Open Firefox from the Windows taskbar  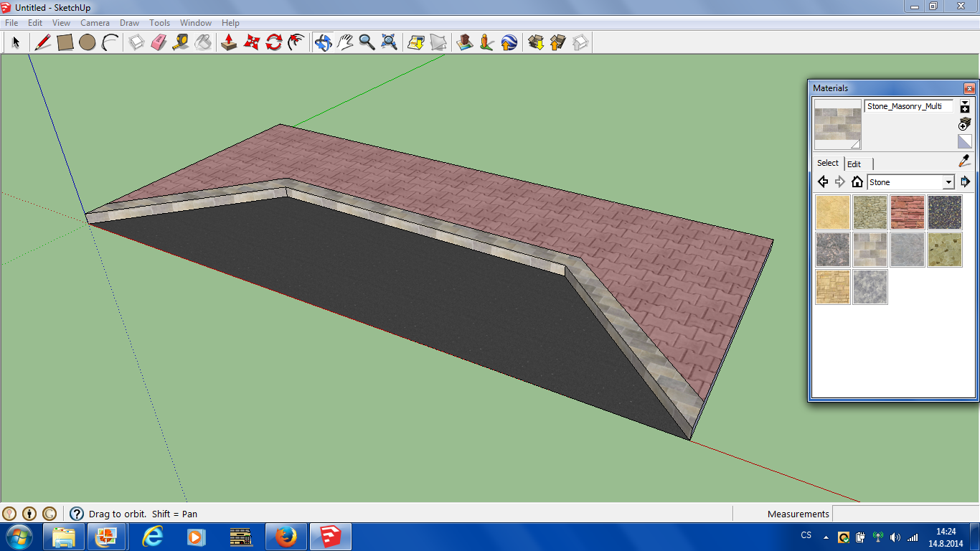(x=286, y=537)
